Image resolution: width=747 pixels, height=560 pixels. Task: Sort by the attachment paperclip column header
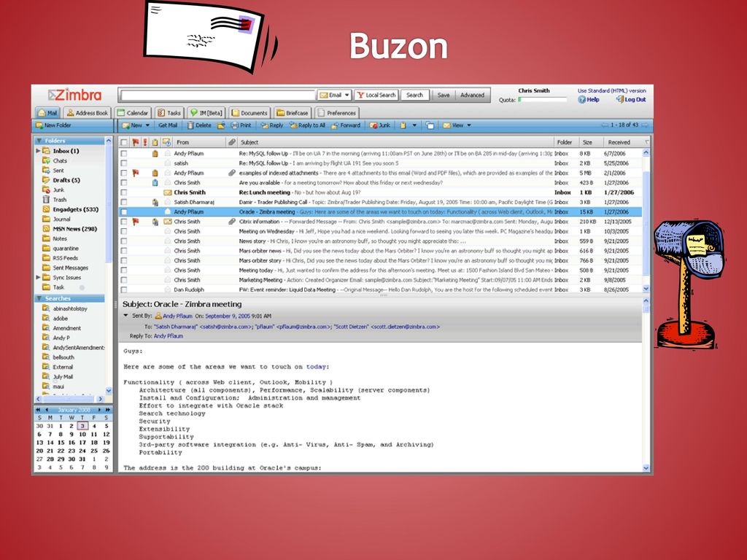pyautogui.click(x=231, y=142)
